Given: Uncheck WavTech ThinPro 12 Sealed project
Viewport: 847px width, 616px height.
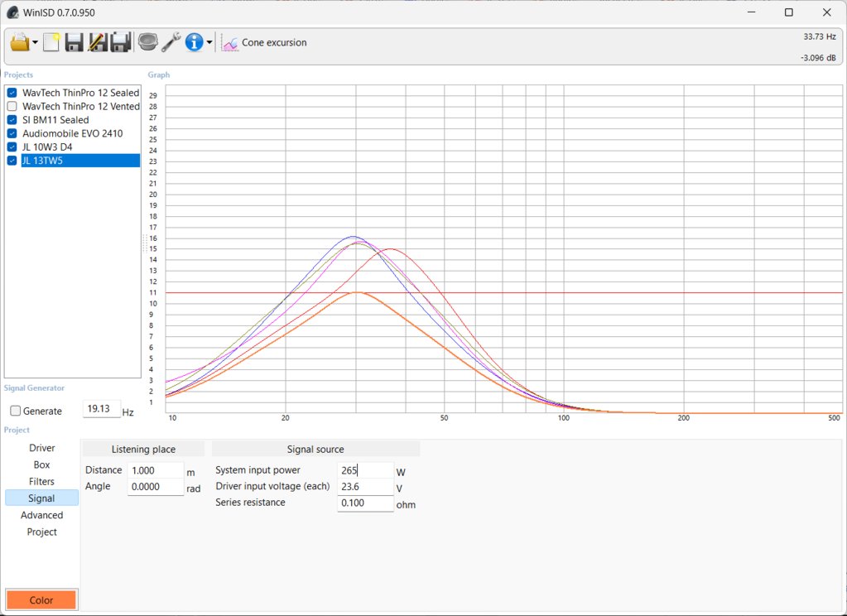Looking at the screenshot, I should click(x=12, y=93).
